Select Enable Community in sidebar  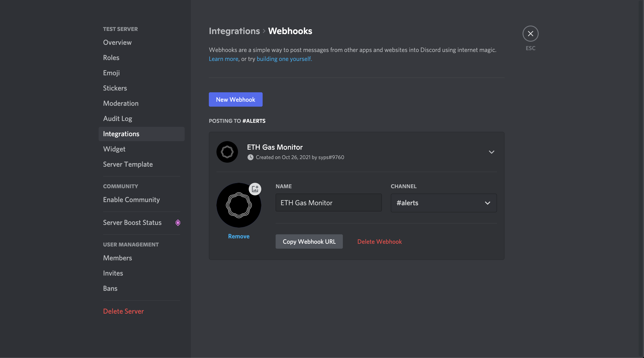coord(131,200)
